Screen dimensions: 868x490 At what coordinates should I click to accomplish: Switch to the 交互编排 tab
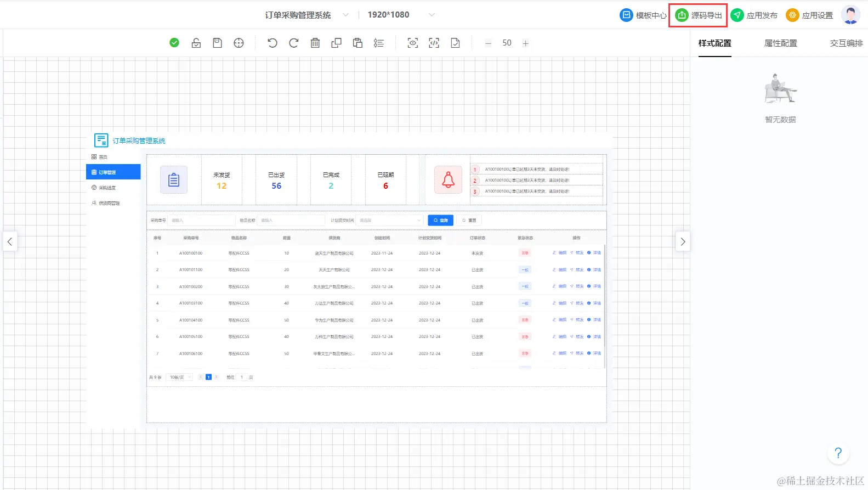[x=846, y=43]
